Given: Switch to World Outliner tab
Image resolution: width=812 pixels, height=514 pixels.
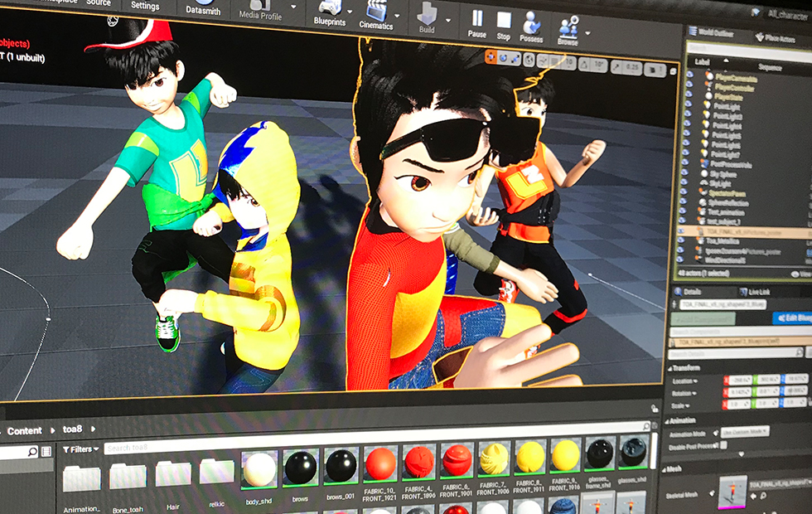Looking at the screenshot, I should tap(712, 32).
